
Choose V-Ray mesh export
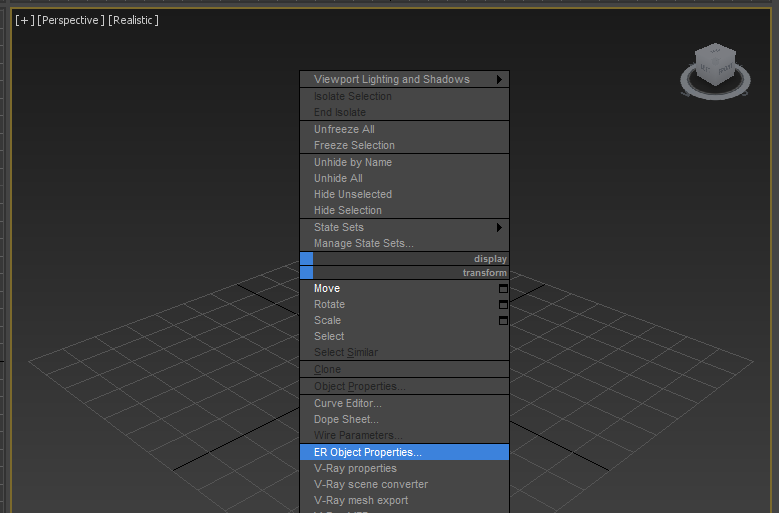coord(404,500)
